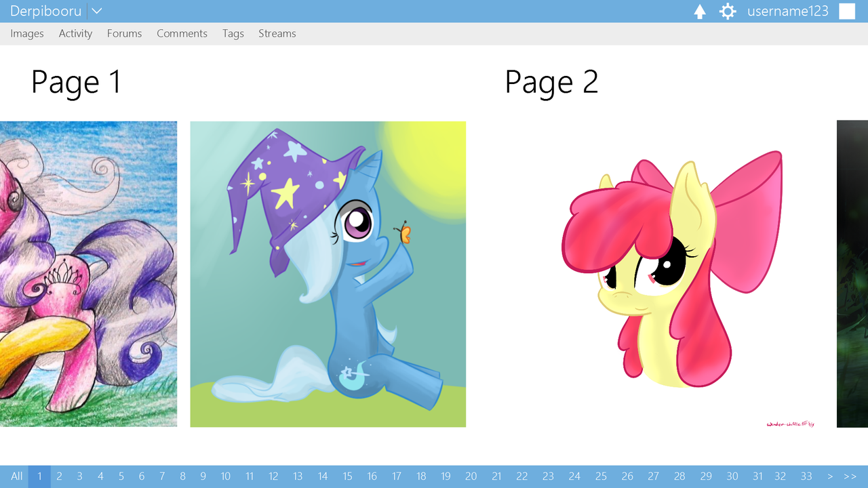Open the Forums section
The width and height of the screenshot is (868, 488).
tap(124, 33)
